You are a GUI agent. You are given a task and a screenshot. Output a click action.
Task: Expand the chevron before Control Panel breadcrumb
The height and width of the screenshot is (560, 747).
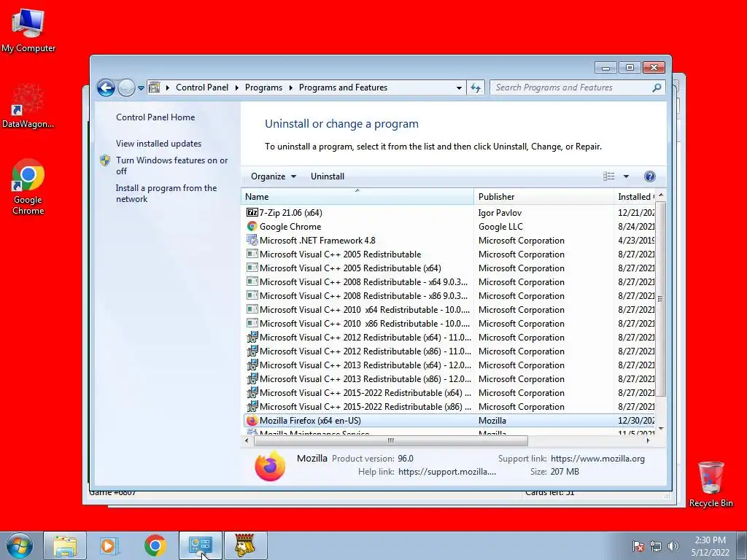(x=168, y=87)
